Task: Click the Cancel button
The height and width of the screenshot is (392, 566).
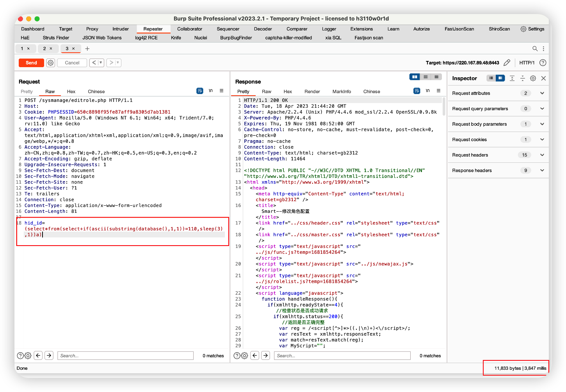Action: click(x=72, y=62)
